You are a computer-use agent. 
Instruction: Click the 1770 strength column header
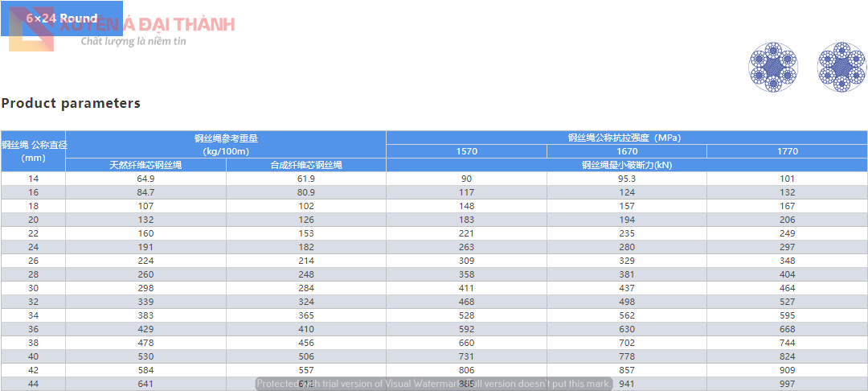pyautogui.click(x=787, y=151)
